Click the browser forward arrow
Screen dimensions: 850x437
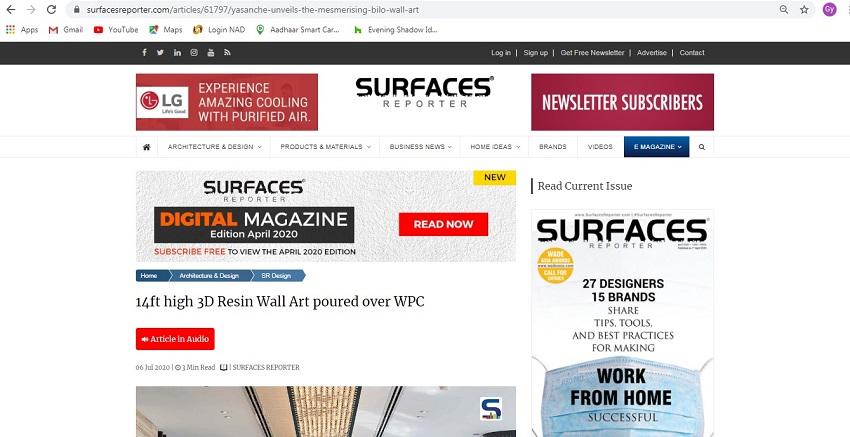click(31, 9)
